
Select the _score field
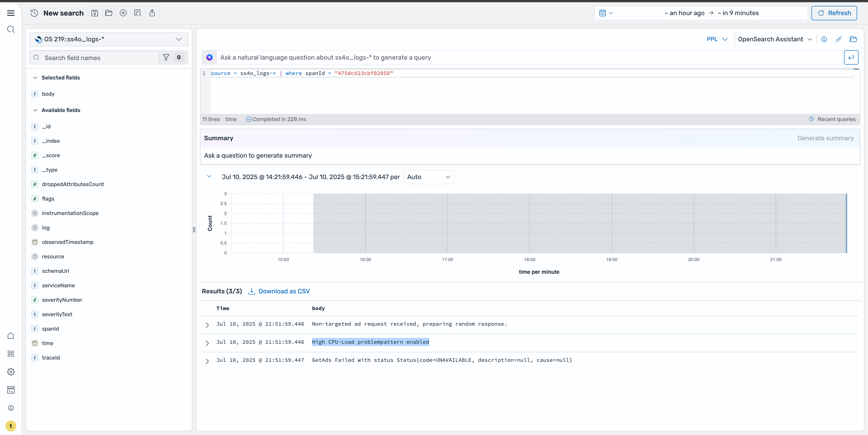(x=51, y=156)
